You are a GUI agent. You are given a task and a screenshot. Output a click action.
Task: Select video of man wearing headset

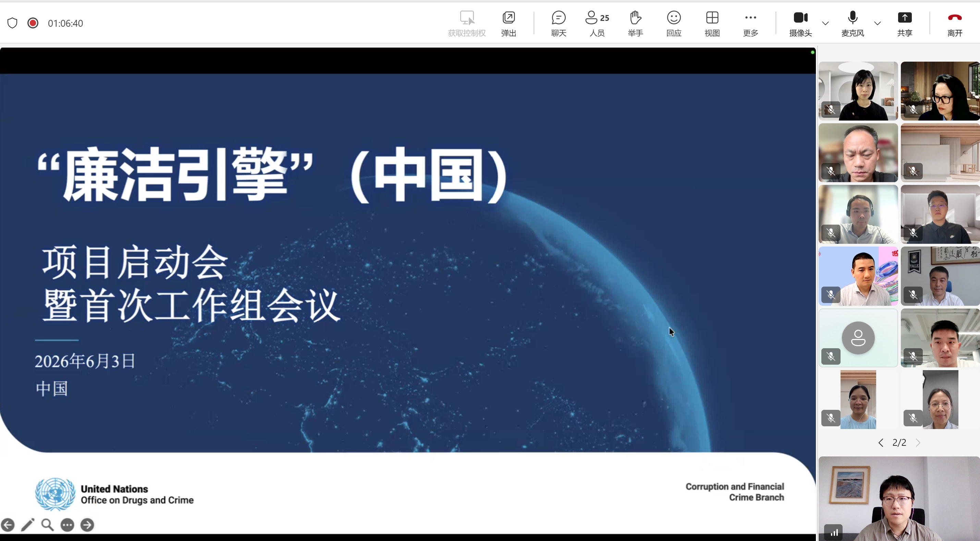tap(858, 214)
